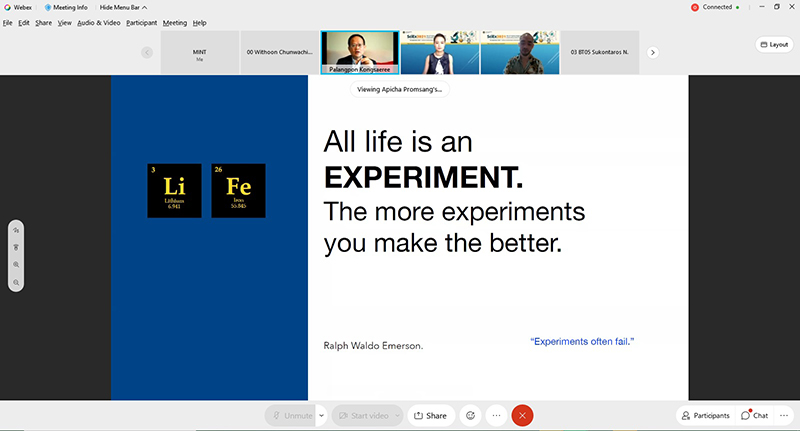Expand the audio options arrow beside Unmute

pyautogui.click(x=321, y=415)
